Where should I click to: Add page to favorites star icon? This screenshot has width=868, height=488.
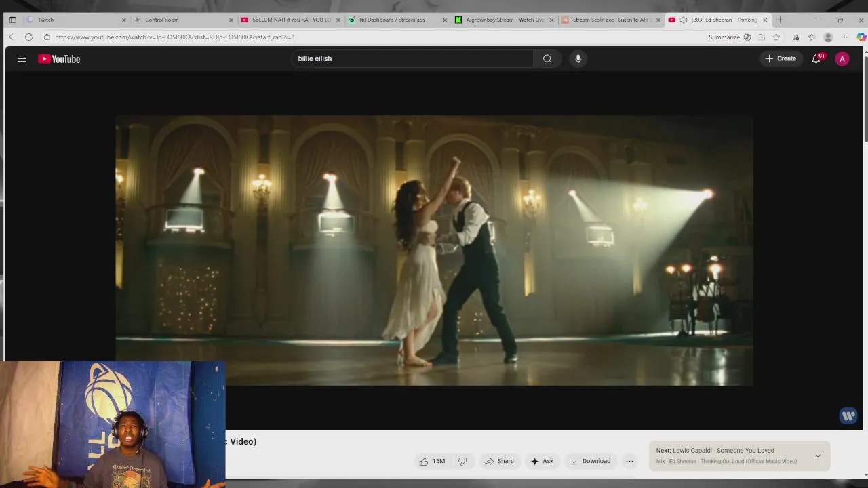click(x=776, y=37)
